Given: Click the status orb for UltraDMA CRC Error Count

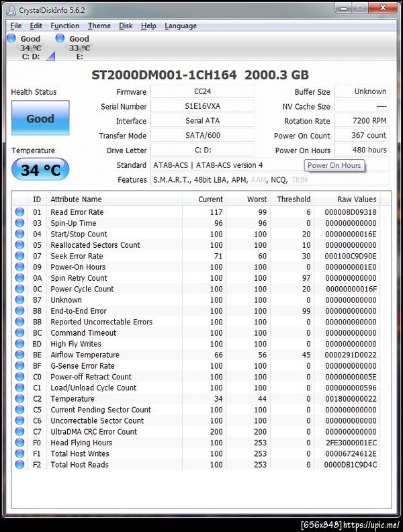Looking at the screenshot, I should pos(19,431).
